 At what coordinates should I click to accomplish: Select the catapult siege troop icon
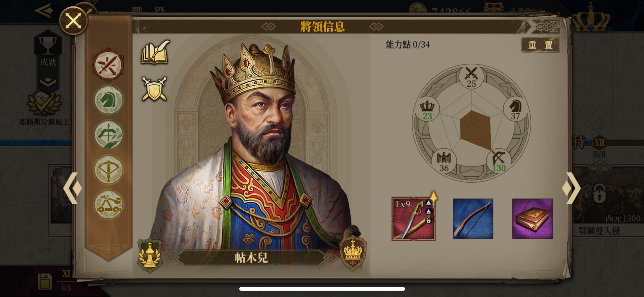pos(108,205)
